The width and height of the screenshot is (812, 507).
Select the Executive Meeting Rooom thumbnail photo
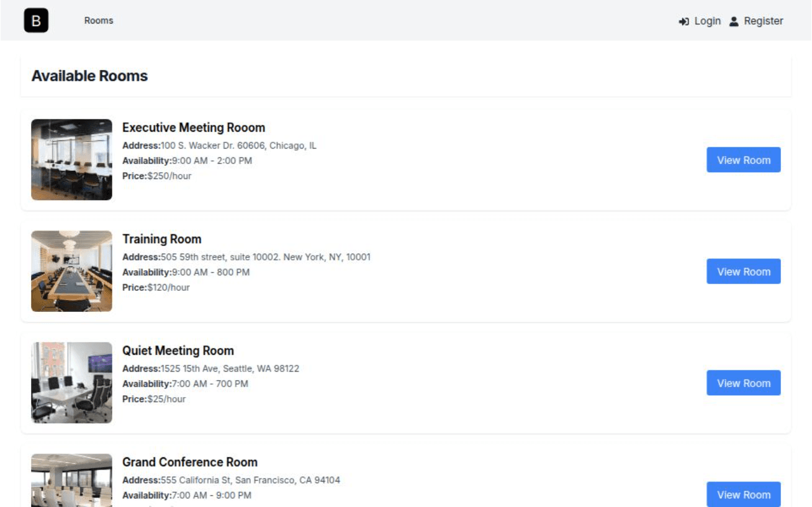pyautogui.click(x=71, y=160)
